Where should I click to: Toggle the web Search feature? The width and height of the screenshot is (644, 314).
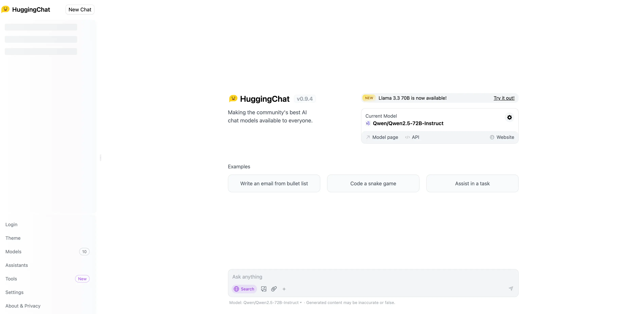244,289
